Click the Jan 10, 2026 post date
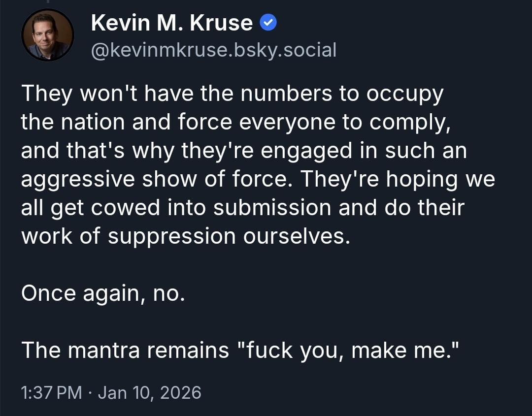 point(150,392)
